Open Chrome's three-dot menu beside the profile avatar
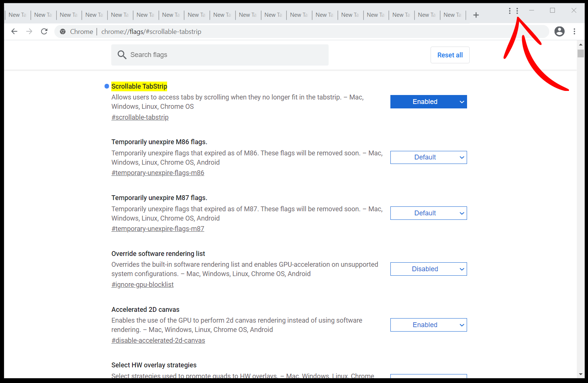588x383 pixels. click(x=575, y=31)
